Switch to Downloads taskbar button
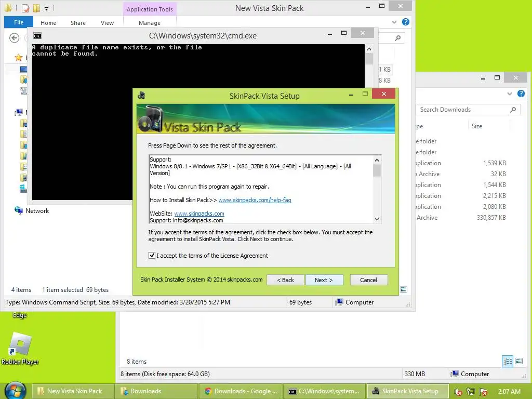This screenshot has height=399, width=532. pyautogui.click(x=156, y=391)
